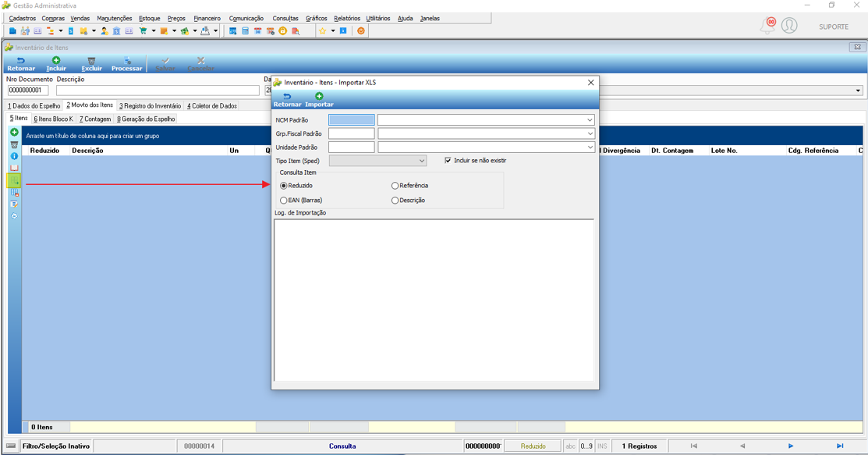Click the green shopping cart toolbar icon
The width and height of the screenshot is (868, 455).
click(x=143, y=31)
